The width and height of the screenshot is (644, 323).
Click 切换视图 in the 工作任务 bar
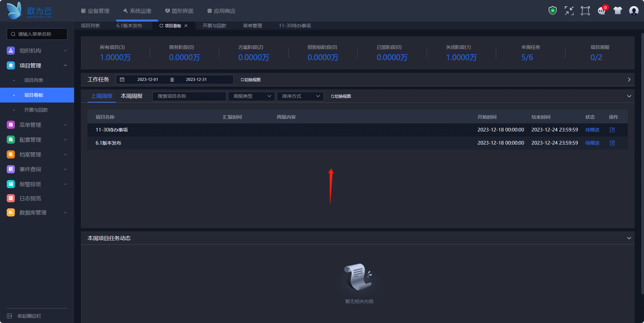coord(251,80)
